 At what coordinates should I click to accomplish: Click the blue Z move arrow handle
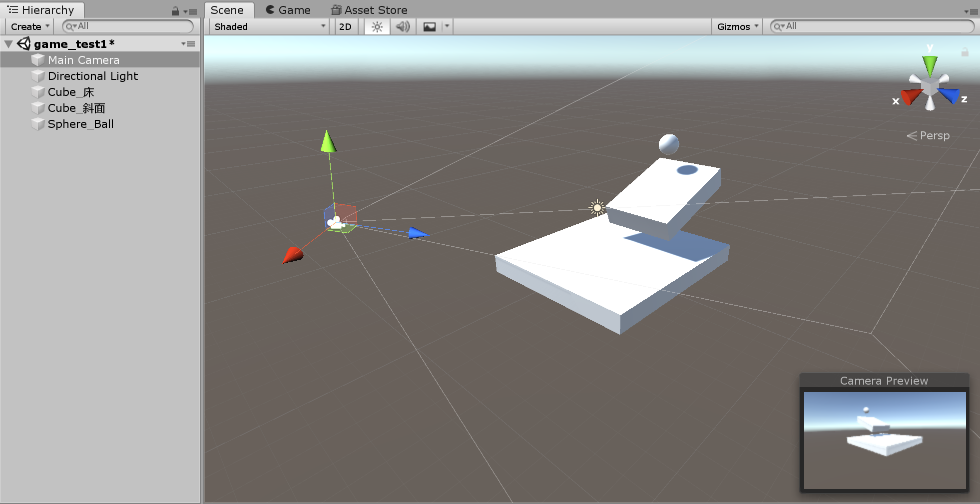click(x=418, y=233)
